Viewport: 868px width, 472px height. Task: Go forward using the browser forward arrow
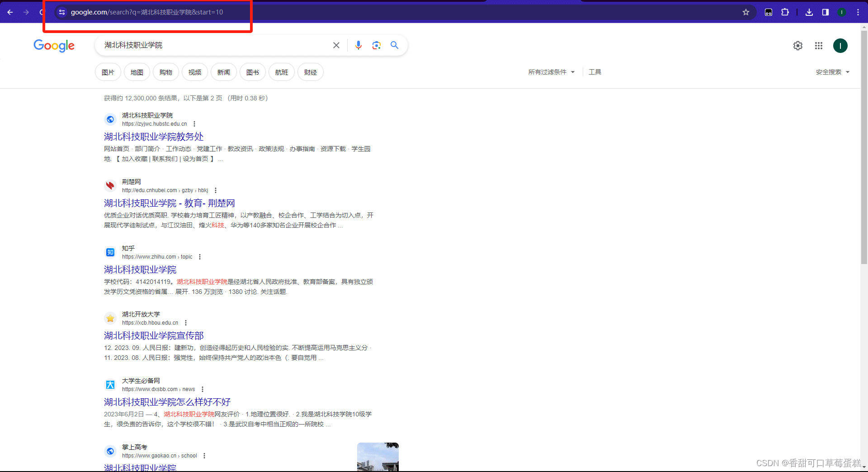coord(26,12)
